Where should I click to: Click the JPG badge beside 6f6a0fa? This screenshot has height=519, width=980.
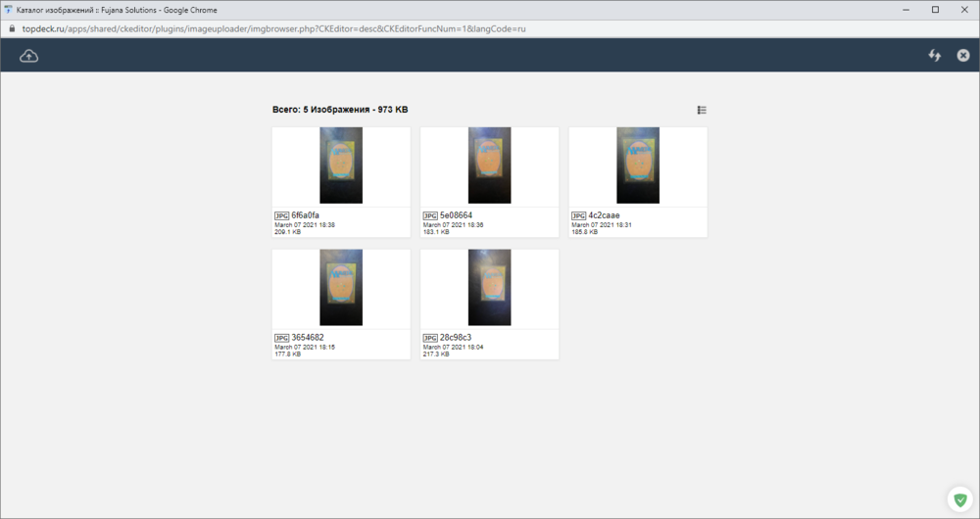coord(281,215)
